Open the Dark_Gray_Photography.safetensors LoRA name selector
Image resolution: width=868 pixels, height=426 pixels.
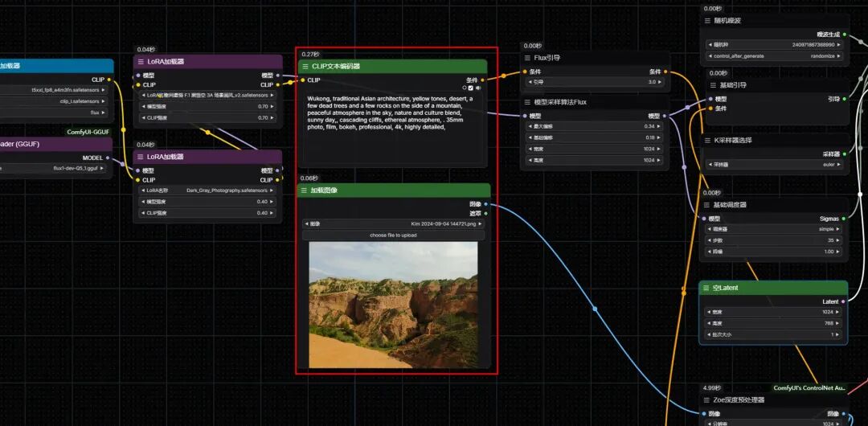click(x=207, y=190)
